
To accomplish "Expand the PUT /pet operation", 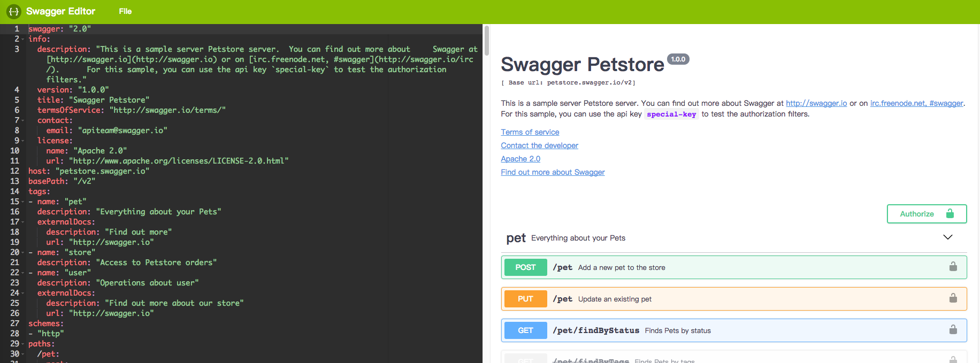I will click(x=734, y=299).
